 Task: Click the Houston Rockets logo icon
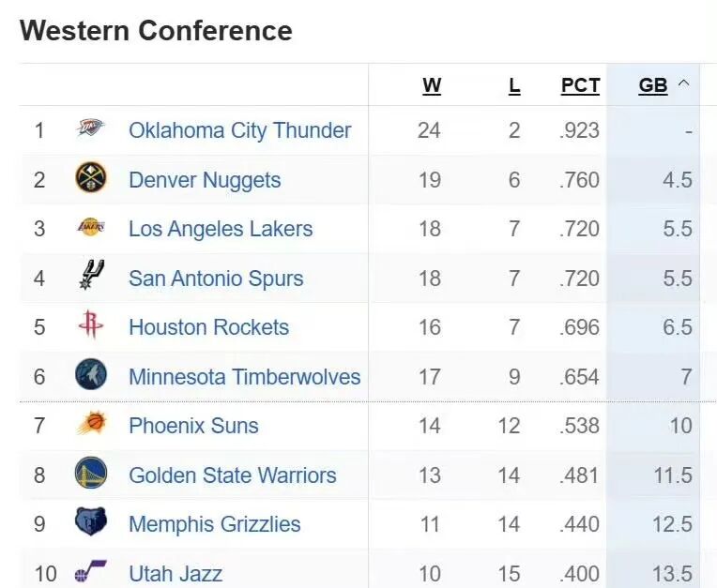[91, 326]
